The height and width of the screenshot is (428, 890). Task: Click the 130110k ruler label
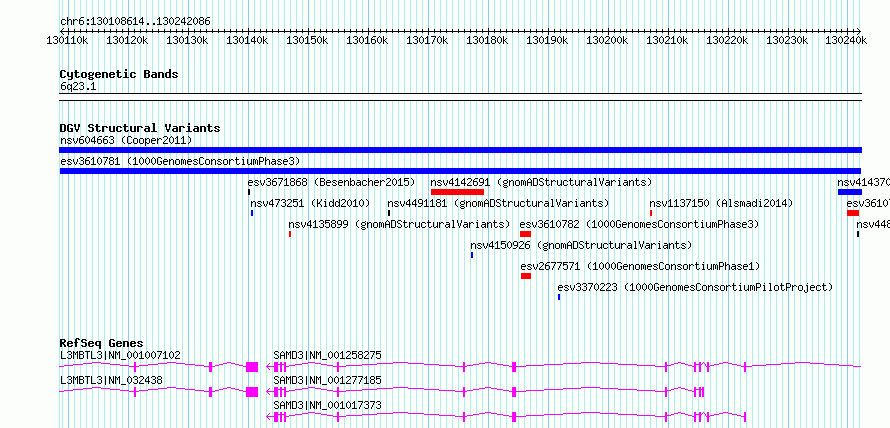click(67, 40)
